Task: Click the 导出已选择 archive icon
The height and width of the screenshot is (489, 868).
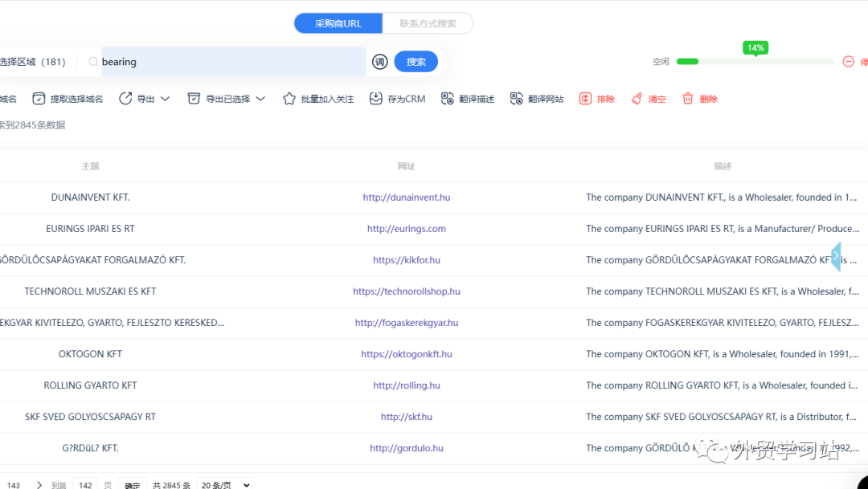Action: pos(194,99)
